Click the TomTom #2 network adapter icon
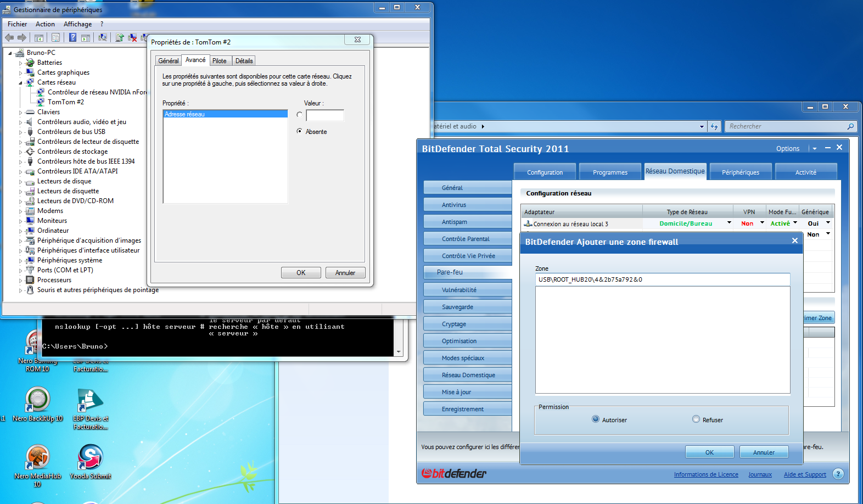 pos(41,102)
